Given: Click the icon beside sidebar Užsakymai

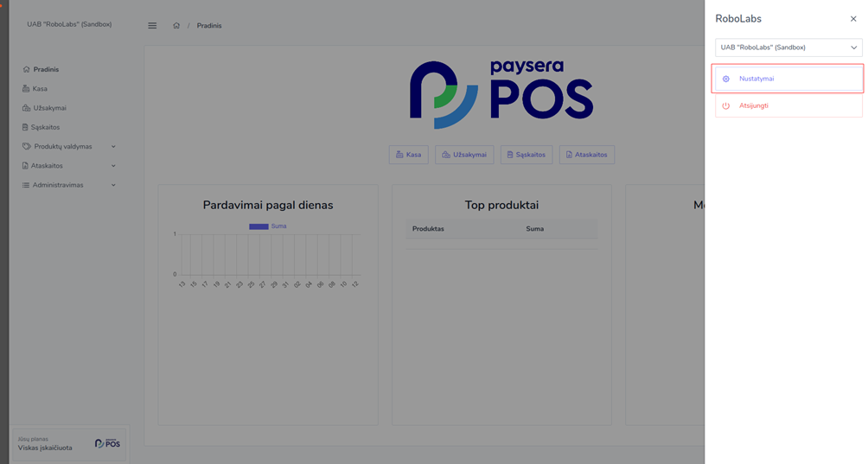Looking at the screenshot, I should click(x=26, y=108).
